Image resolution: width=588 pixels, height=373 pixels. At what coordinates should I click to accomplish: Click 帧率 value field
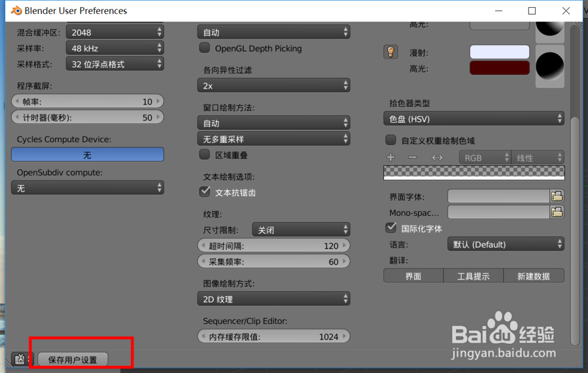(x=88, y=102)
